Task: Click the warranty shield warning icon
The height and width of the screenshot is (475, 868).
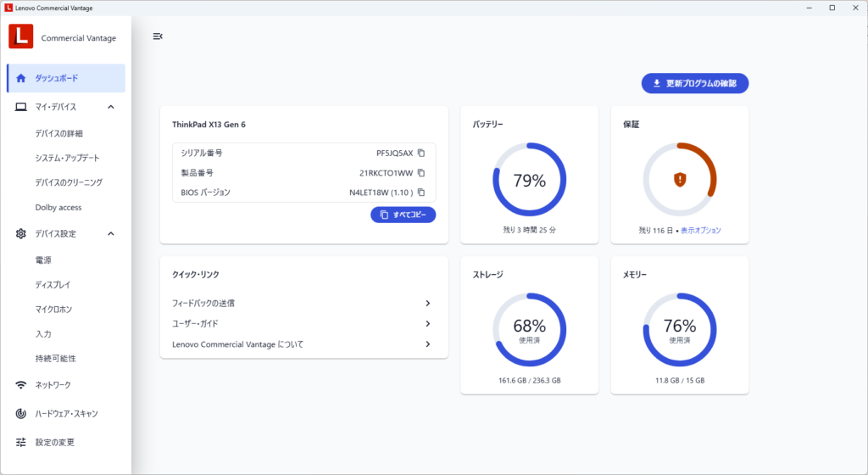Action: (679, 179)
